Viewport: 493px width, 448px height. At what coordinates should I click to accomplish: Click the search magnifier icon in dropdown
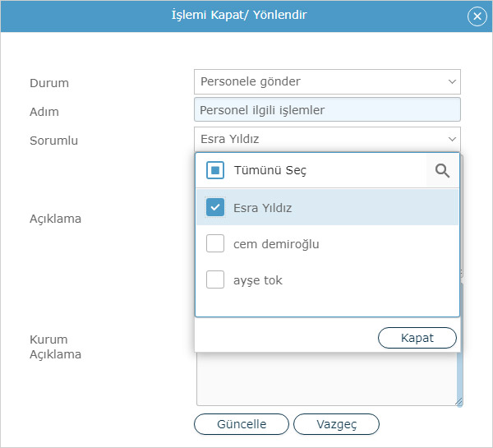point(442,171)
